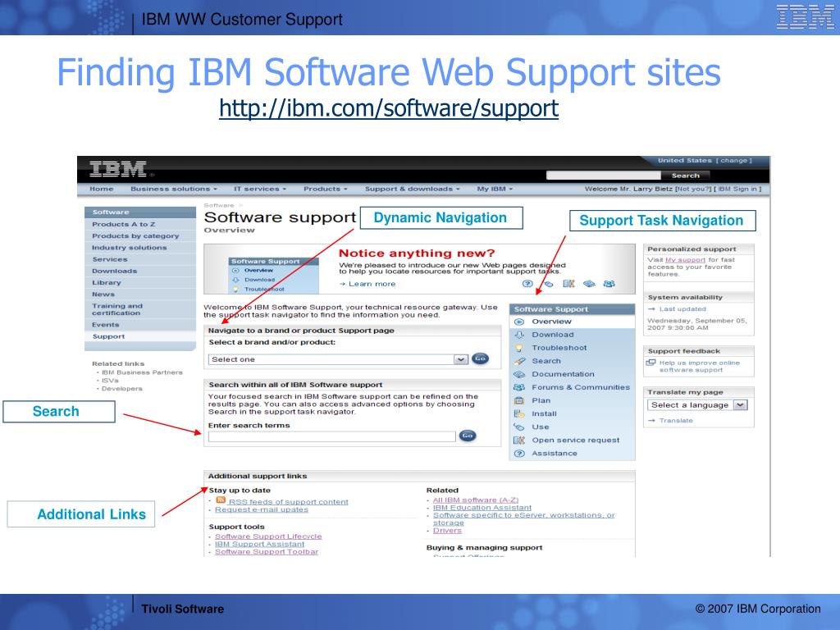Expand the My IBM menu
The width and height of the screenshot is (840, 630).
pos(495,189)
